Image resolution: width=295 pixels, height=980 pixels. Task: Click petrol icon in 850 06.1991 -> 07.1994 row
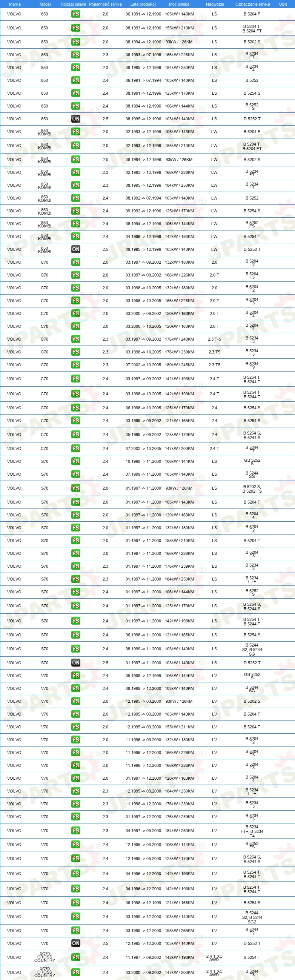coord(76,80)
